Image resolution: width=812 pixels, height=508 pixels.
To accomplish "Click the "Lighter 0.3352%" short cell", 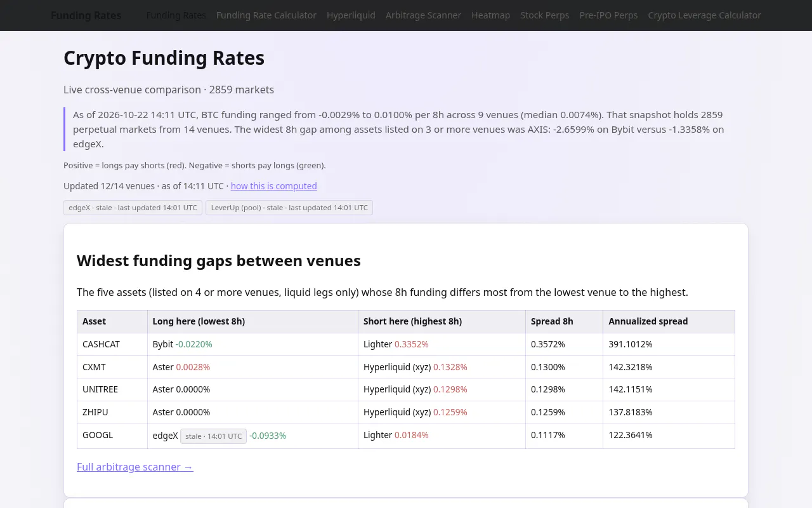I will (x=442, y=344).
